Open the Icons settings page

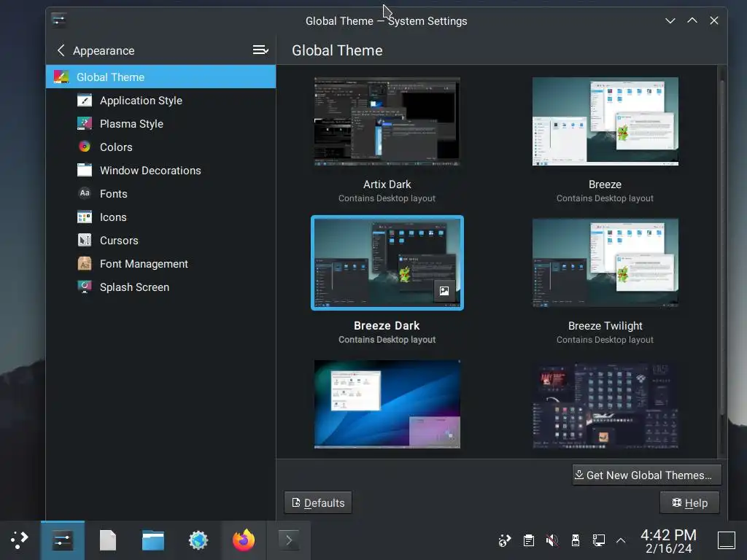(x=160, y=217)
